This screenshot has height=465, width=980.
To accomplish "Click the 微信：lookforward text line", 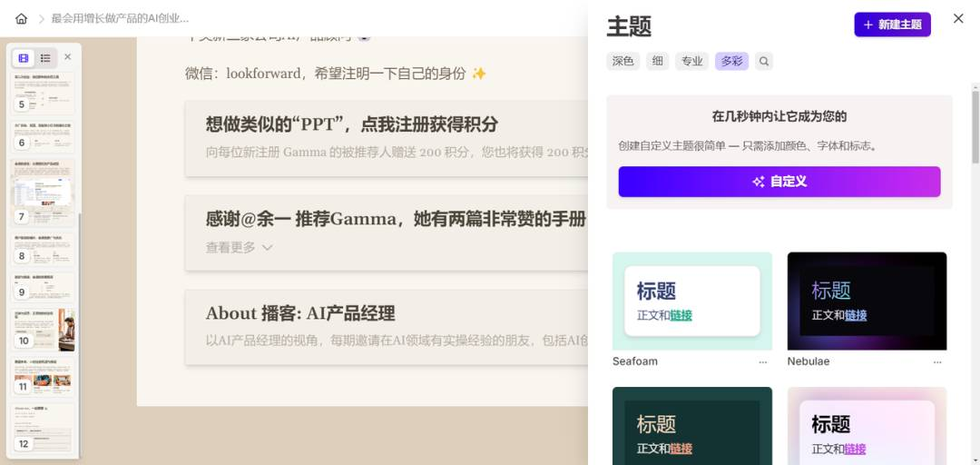I will click(x=336, y=74).
